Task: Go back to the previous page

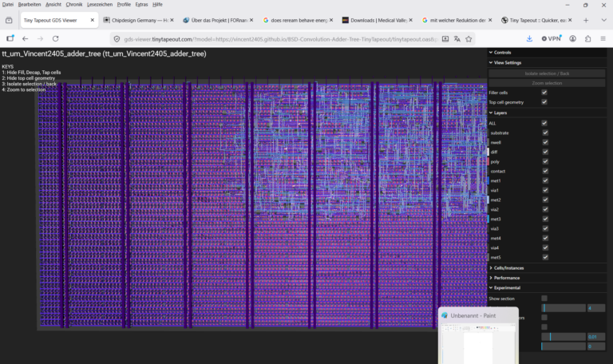Action: click(x=25, y=38)
